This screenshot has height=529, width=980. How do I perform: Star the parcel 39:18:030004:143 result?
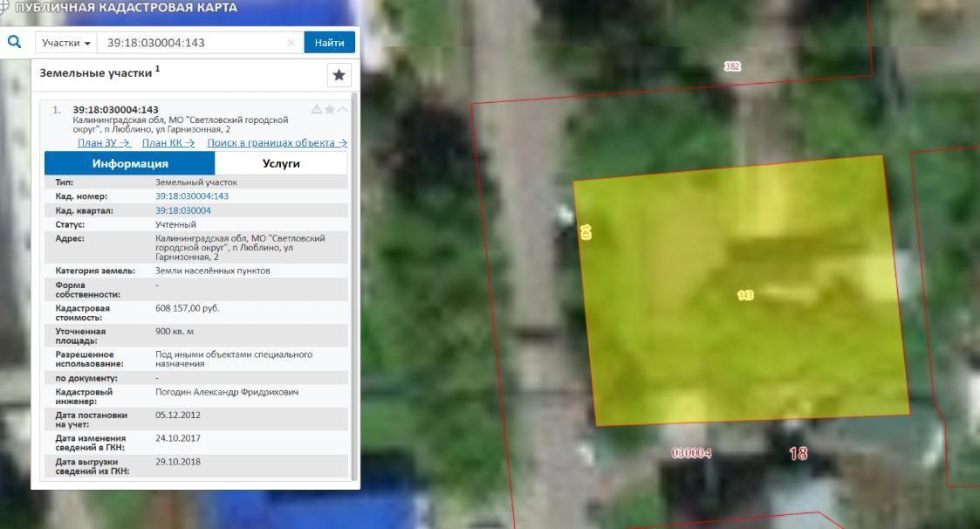(x=330, y=109)
